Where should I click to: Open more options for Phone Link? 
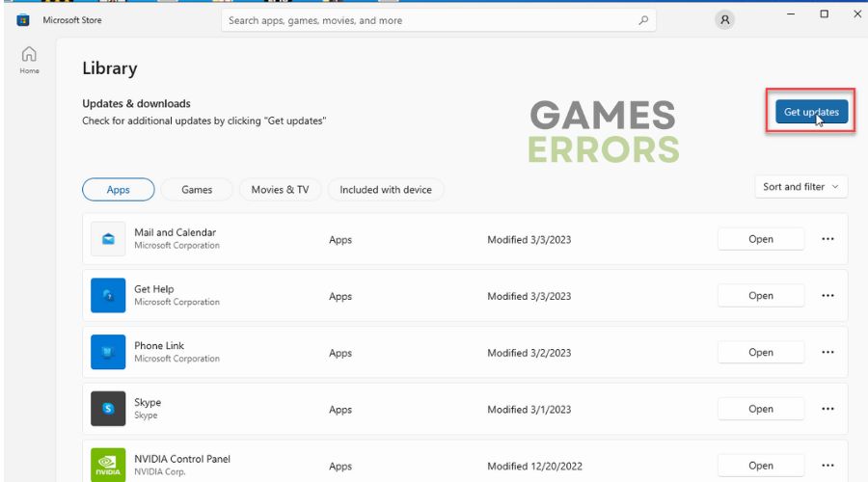tap(827, 352)
